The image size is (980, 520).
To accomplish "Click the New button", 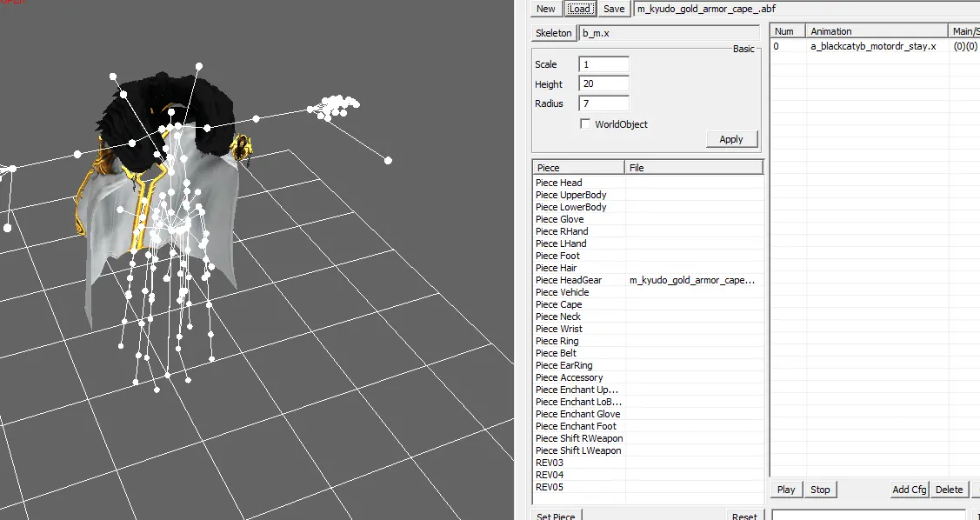I will coord(545,9).
